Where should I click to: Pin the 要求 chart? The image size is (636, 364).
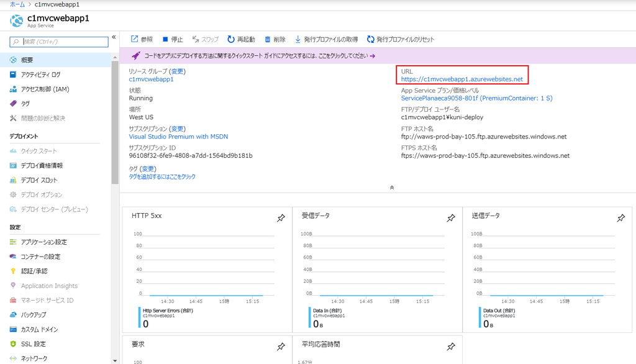(281, 347)
